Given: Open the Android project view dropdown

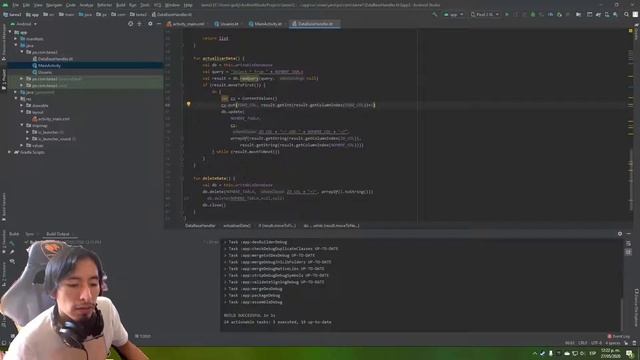Looking at the screenshot, I should coord(24,24).
